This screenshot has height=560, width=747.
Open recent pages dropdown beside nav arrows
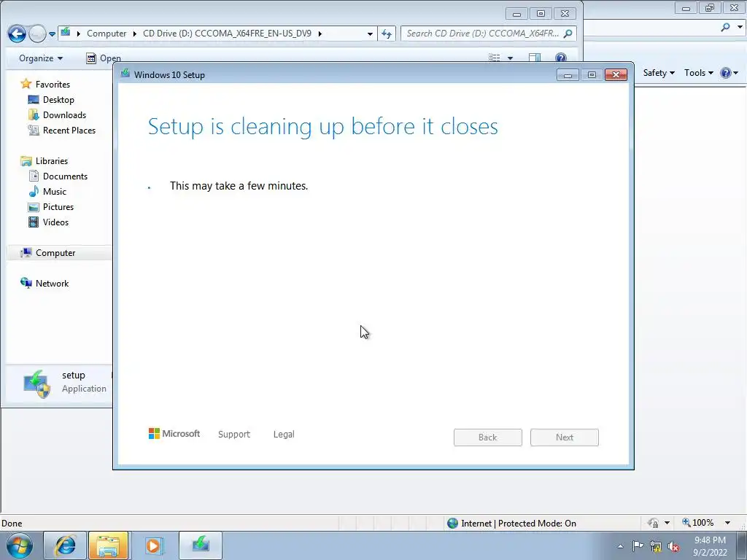tap(52, 34)
